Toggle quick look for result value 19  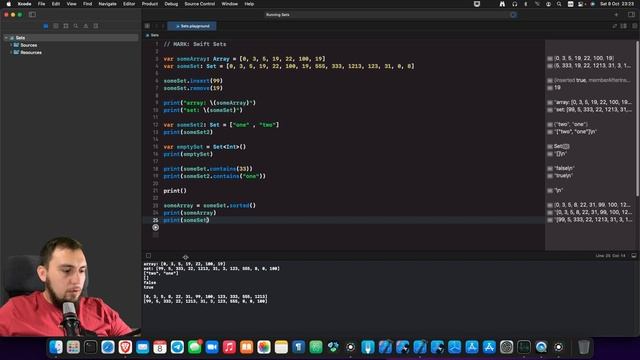(x=550, y=88)
